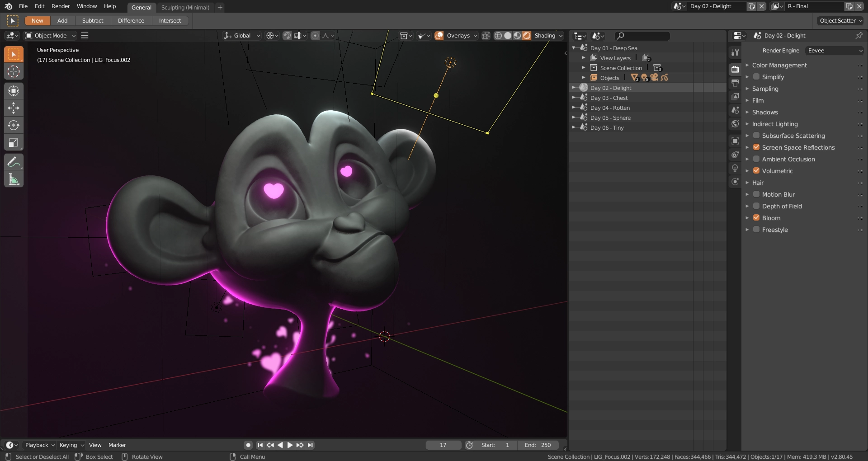Disable the Bloom checkbox
Screen dimensions: 868x461
click(756, 218)
